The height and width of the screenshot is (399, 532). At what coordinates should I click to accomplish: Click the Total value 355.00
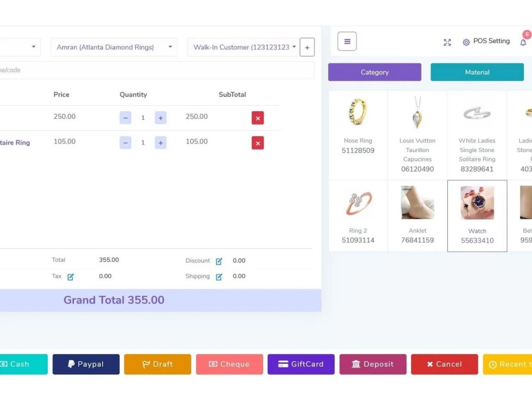[109, 260]
